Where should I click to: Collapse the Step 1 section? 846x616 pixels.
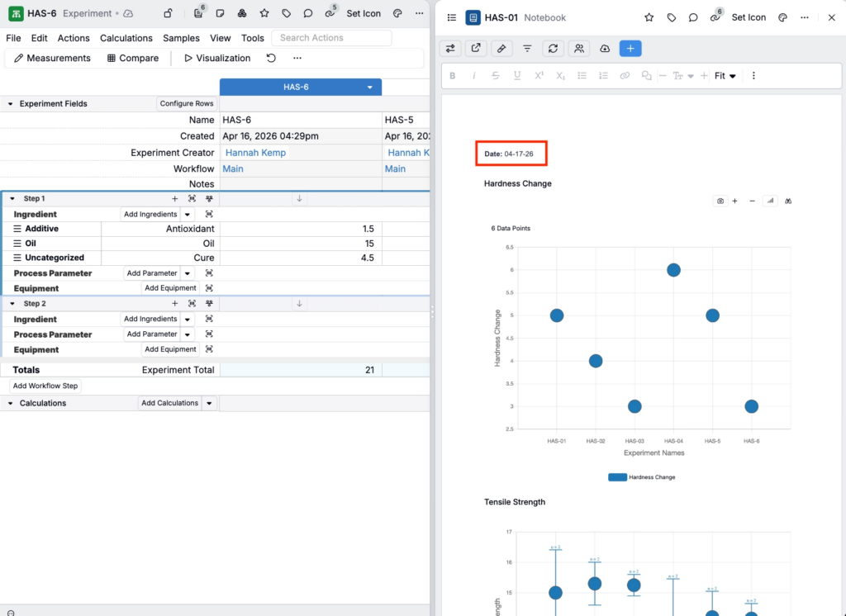coord(12,199)
